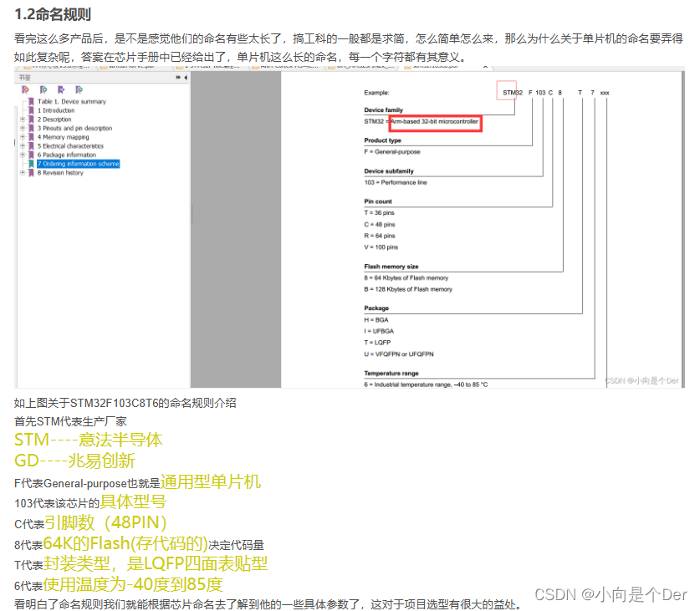Open '6 Package information' bookmark label
The image size is (700, 611).
(67, 155)
